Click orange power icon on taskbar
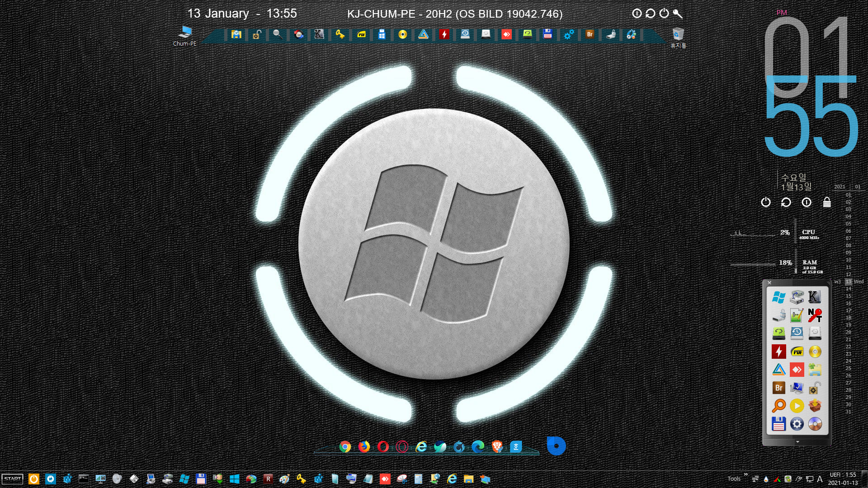This screenshot has height=488, width=868. (x=34, y=479)
